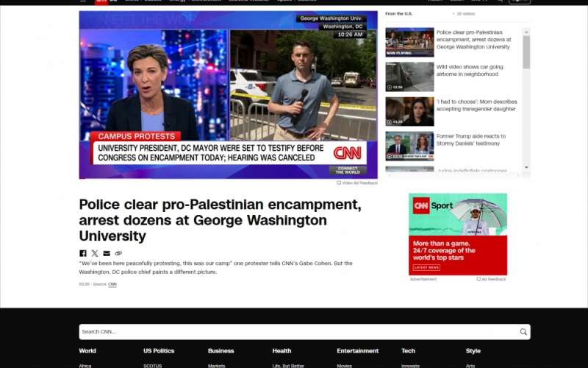Screen dimensions: 588x368
Task: Click Ad Feedback under the CNN Sport ad
Action: [491, 280]
